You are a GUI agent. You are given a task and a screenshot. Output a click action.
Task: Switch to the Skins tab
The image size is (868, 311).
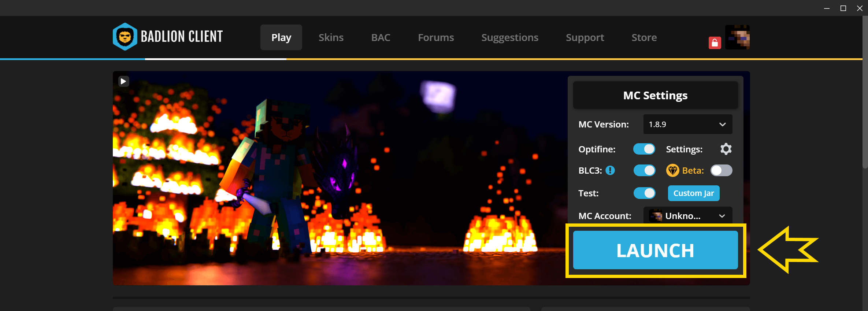(x=331, y=37)
